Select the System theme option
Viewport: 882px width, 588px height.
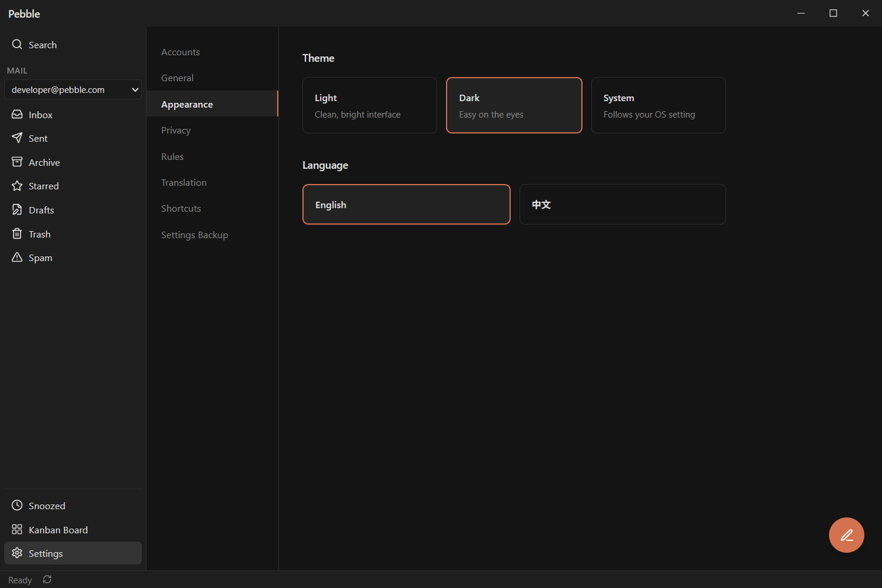[x=658, y=105]
